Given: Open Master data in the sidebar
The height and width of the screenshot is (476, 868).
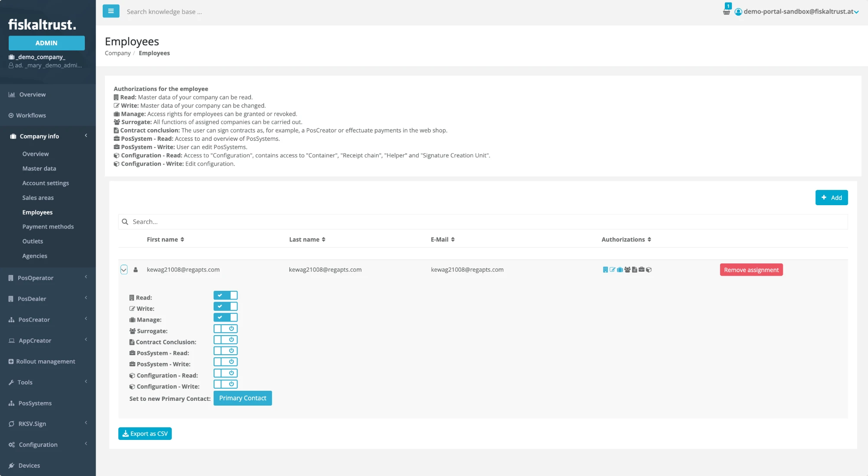Looking at the screenshot, I should pos(39,169).
